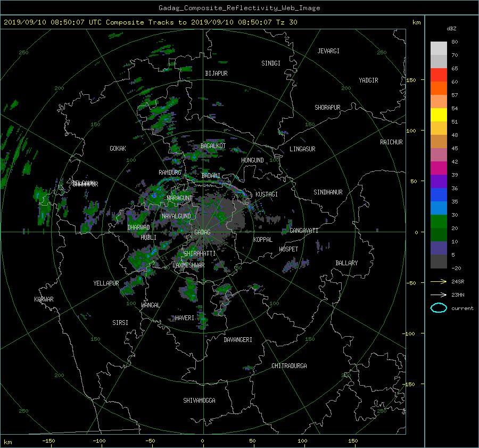The height and width of the screenshot is (448, 479).
Task: Click the KOPPAL city label
Action: coord(263,240)
